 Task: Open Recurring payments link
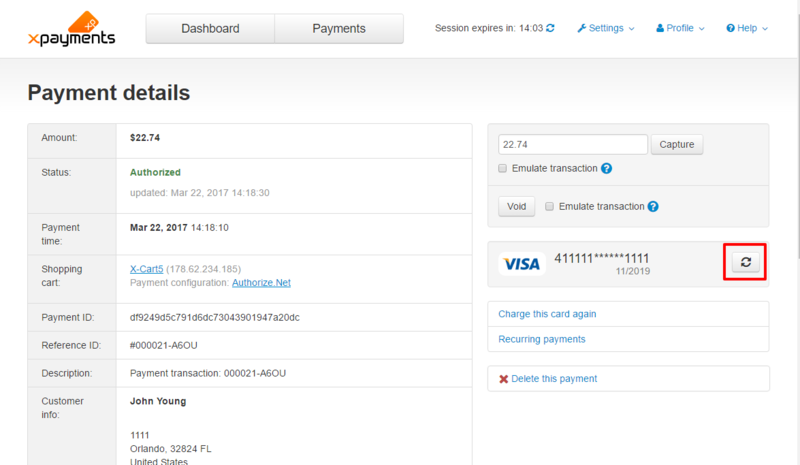tap(541, 339)
